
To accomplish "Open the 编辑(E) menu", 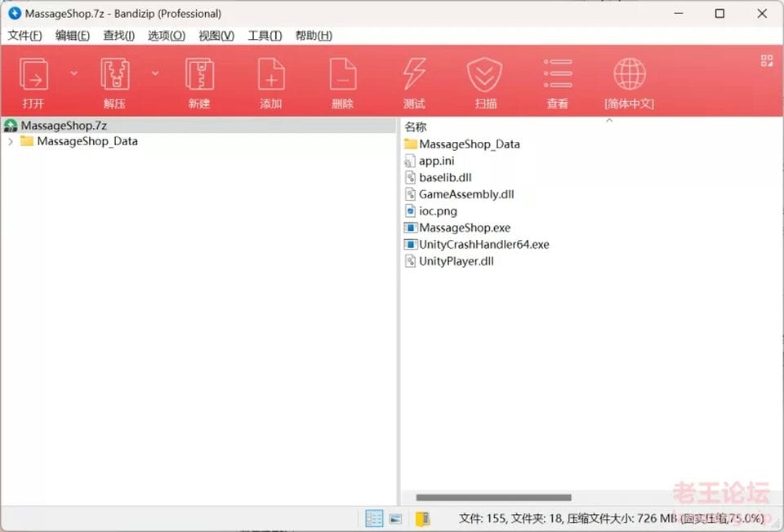I will click(73, 35).
